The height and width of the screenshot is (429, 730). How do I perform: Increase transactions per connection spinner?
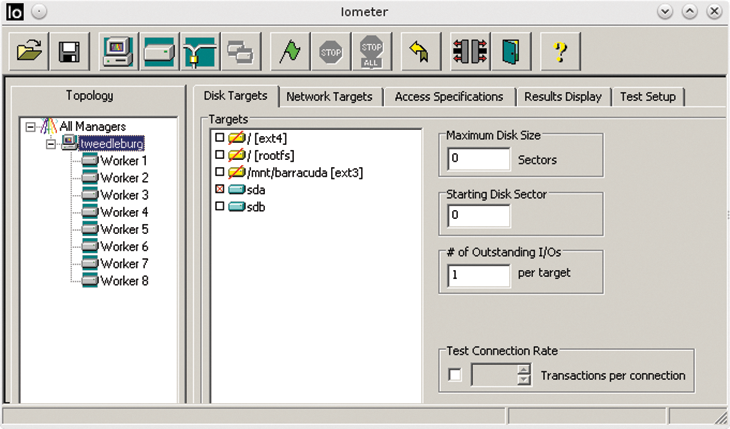pyautogui.click(x=524, y=370)
